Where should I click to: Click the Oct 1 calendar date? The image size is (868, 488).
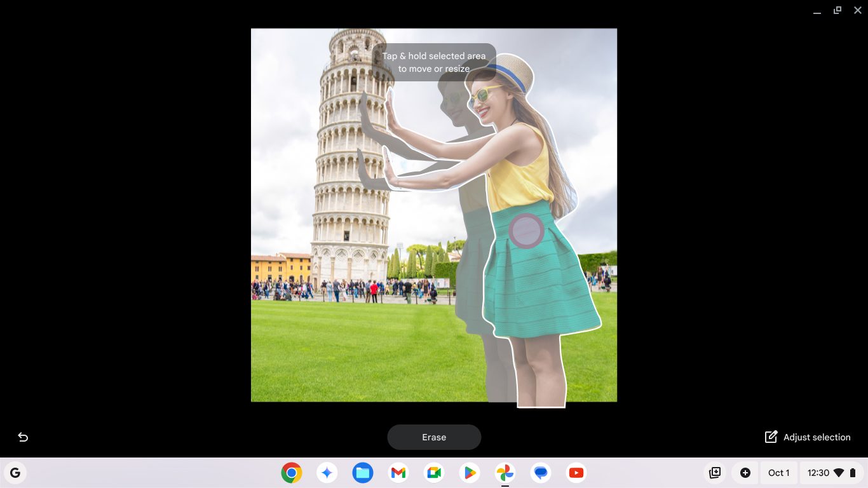pos(778,473)
